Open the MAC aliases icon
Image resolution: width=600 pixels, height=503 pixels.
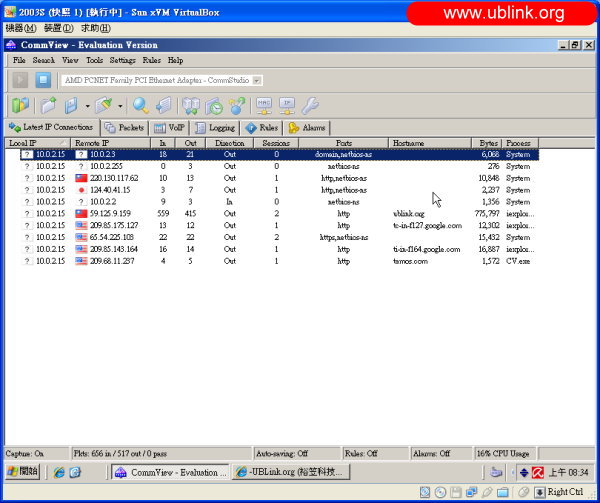pos(264,106)
